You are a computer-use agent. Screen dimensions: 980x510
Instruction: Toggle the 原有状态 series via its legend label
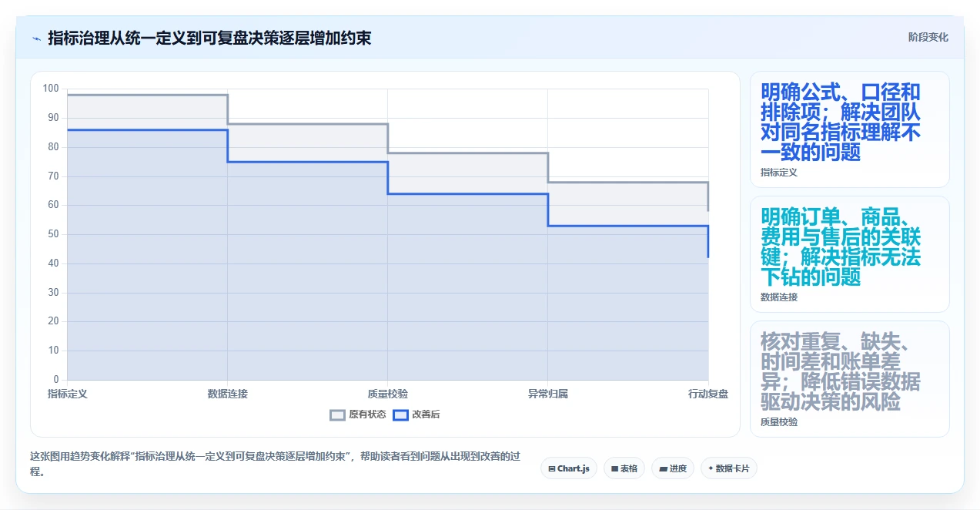click(x=367, y=414)
